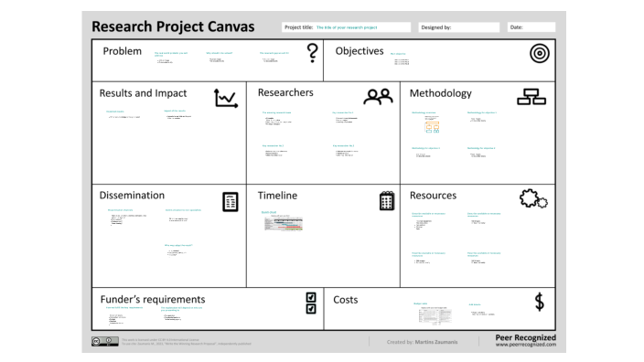Click the target icon in Objectives

coord(540,53)
